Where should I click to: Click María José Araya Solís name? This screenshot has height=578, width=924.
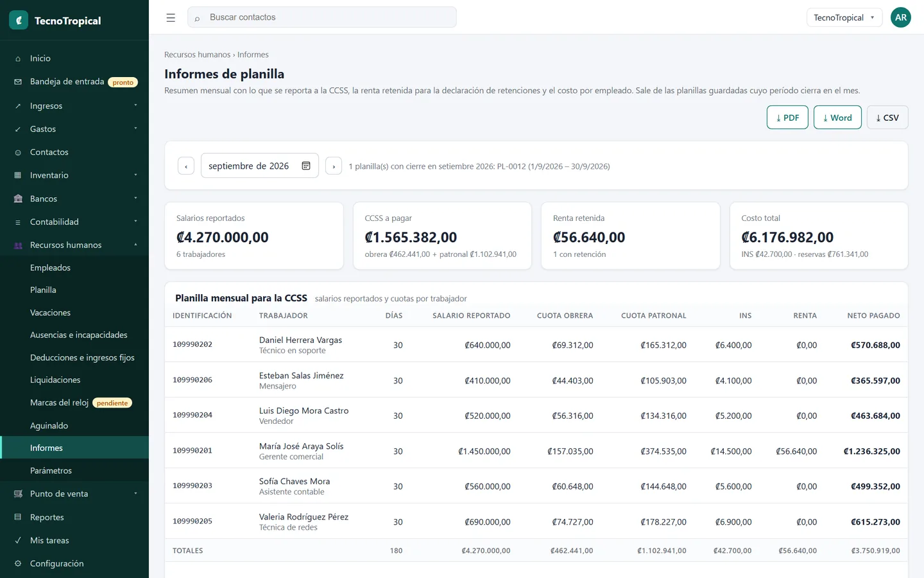coord(301,446)
